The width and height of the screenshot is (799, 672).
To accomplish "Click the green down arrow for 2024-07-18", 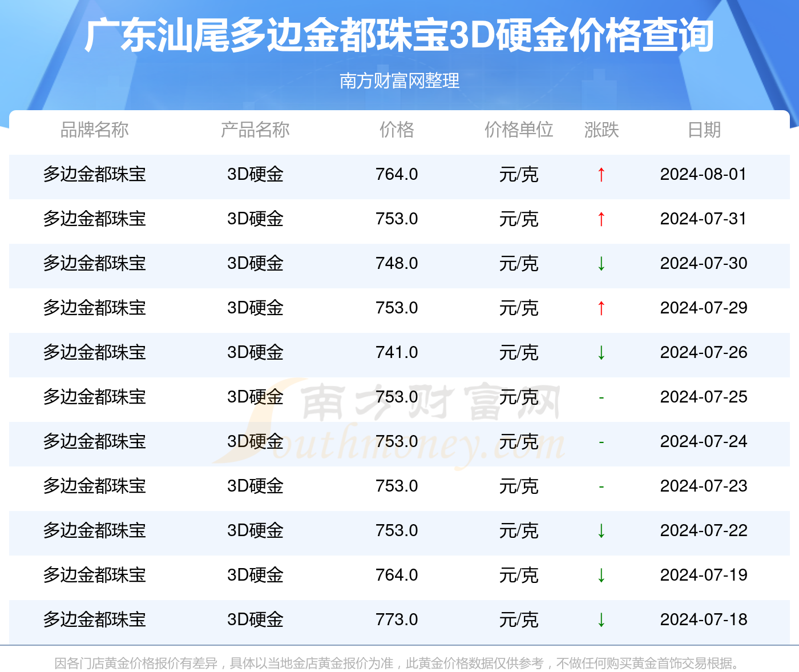I will (602, 619).
